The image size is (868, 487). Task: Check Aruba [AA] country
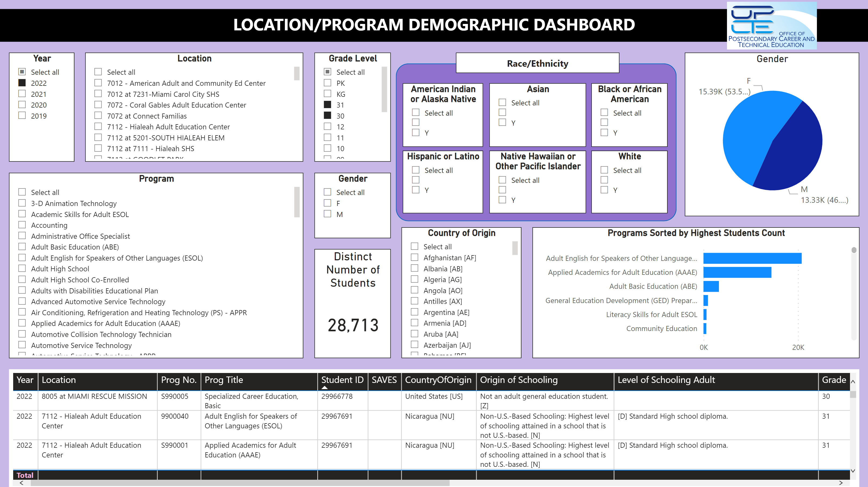[x=415, y=334]
